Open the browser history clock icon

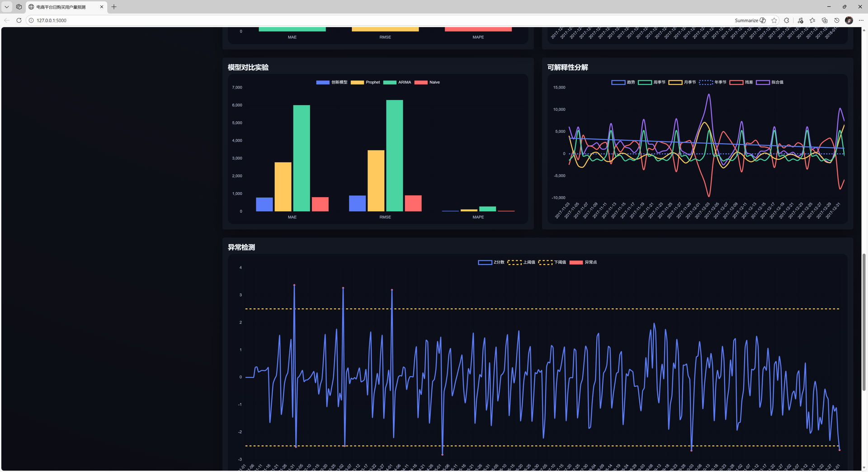pyautogui.click(x=837, y=20)
